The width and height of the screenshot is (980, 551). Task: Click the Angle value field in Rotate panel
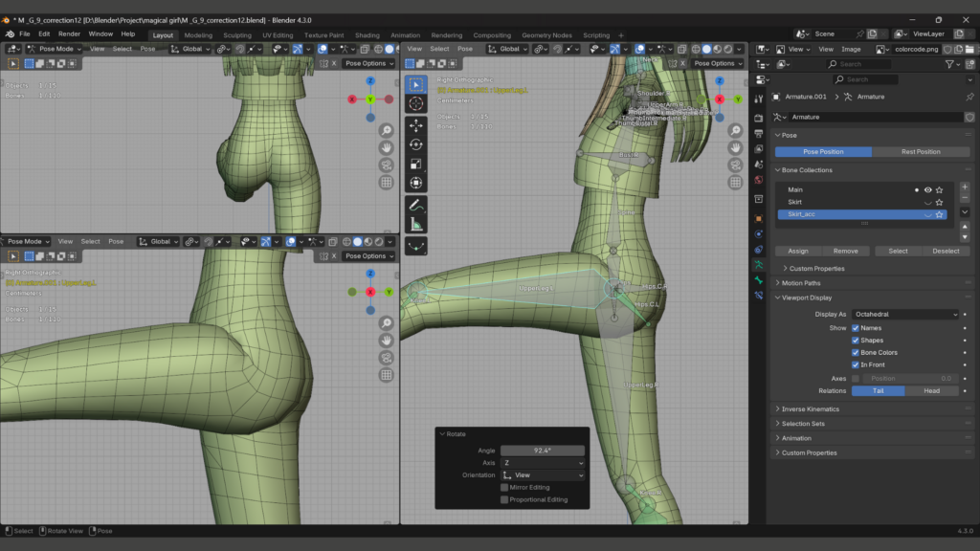(542, 451)
